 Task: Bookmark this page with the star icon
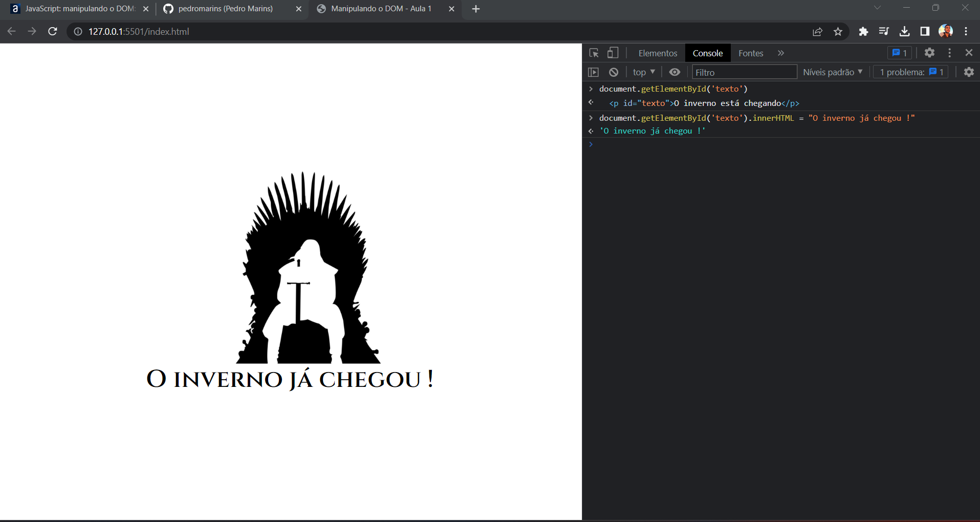coord(838,32)
